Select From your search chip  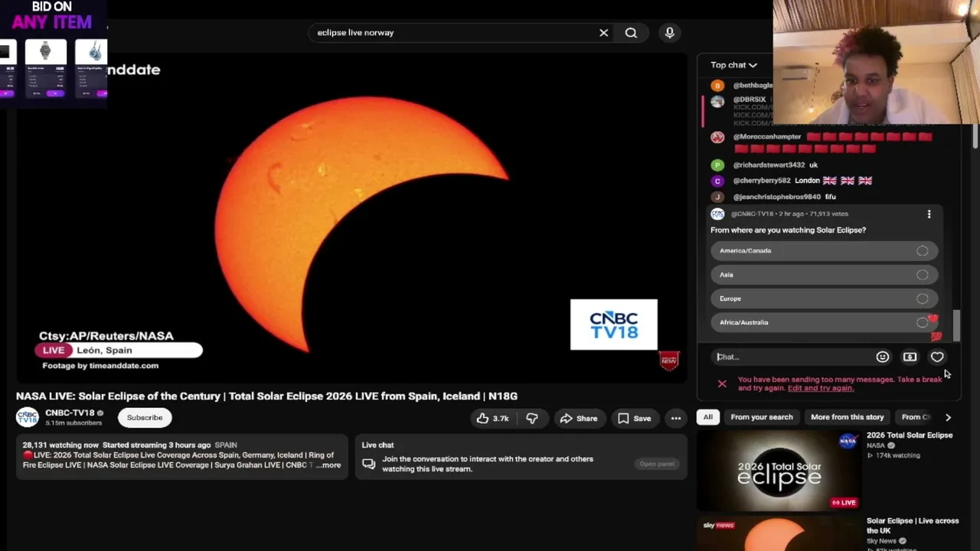pos(762,417)
